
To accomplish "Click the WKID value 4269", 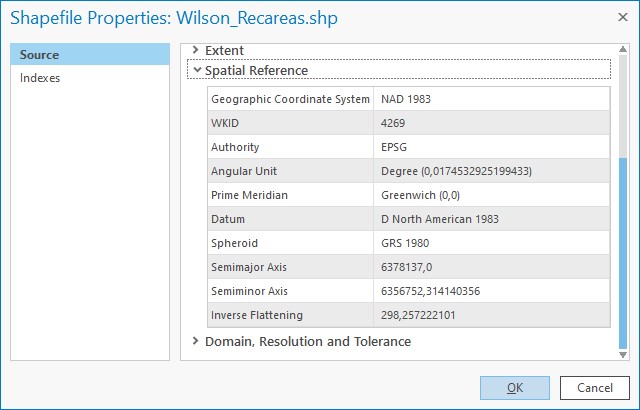I will click(x=490, y=123).
